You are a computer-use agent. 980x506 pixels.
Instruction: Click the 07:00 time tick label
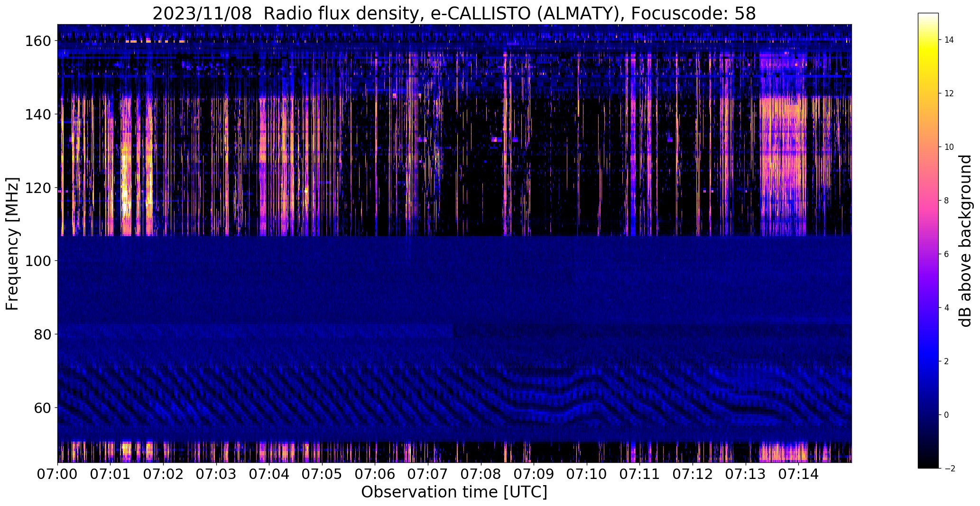57,474
